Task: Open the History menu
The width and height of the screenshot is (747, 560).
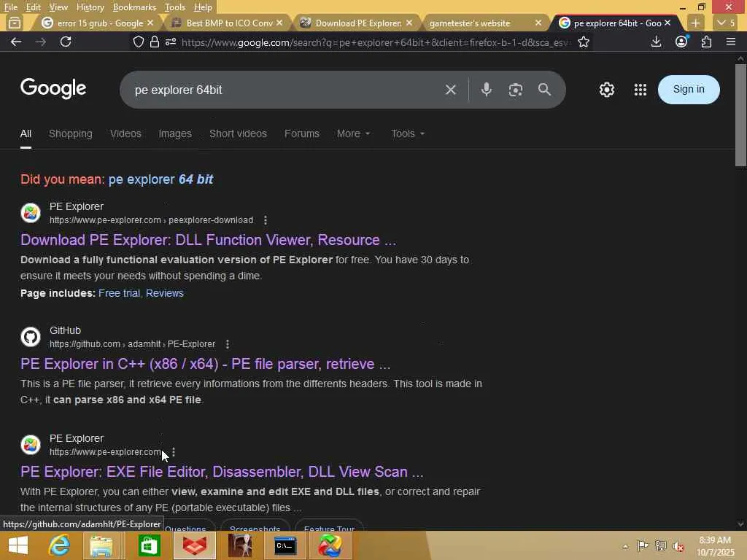Action: [90, 7]
